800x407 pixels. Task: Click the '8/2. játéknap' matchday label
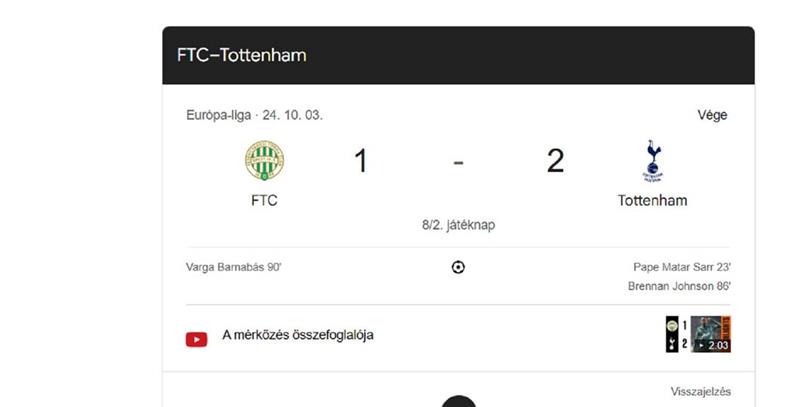458,225
